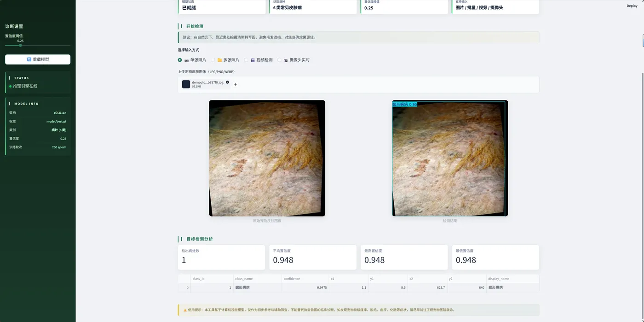Click the 蠕形螨病 0.95 detection label

coord(405,105)
